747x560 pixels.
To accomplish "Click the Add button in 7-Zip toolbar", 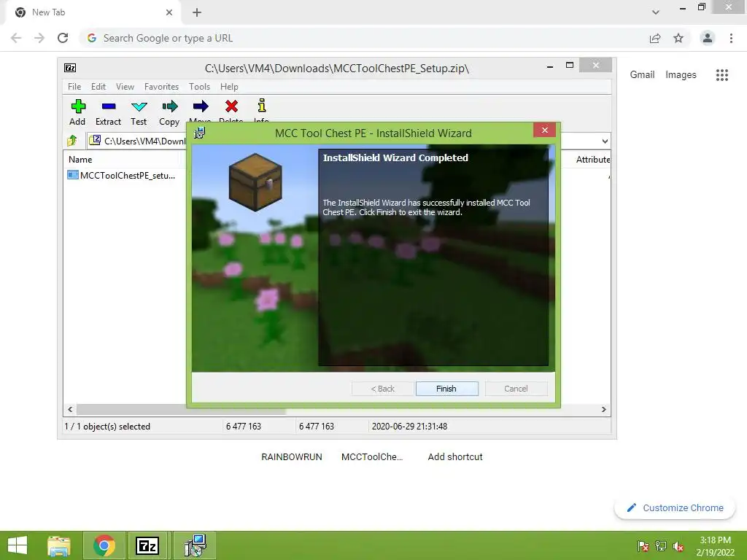I will pyautogui.click(x=77, y=112).
